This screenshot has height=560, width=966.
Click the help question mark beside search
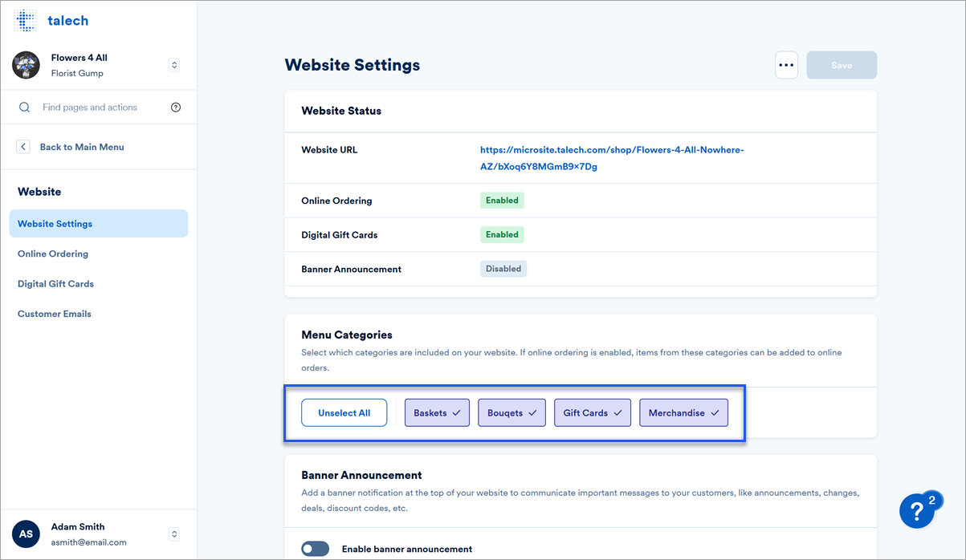tap(176, 107)
